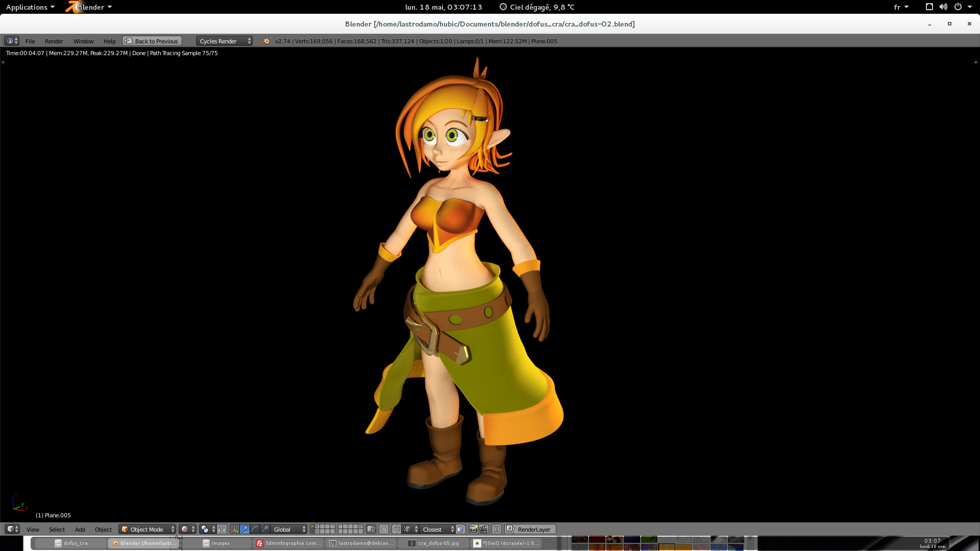Switch to Images taskbar window
980x551 pixels.
(x=216, y=543)
